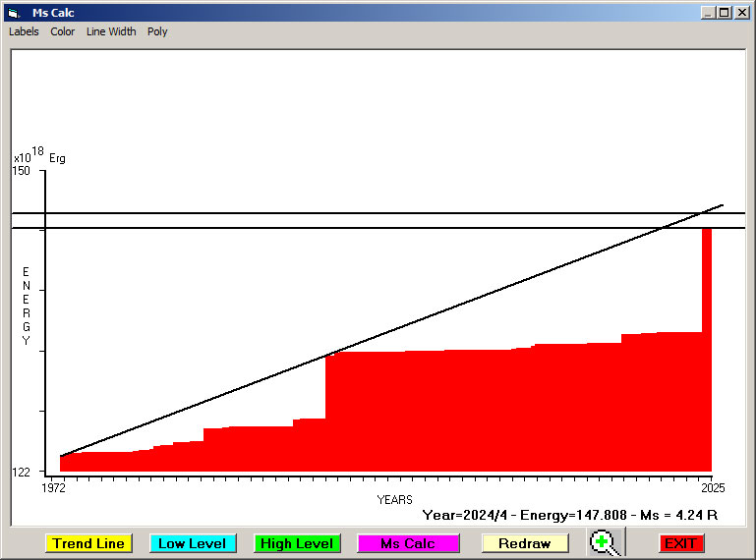This screenshot has height=560, width=756.
Task: Close the window with the X button
Action: (741, 13)
